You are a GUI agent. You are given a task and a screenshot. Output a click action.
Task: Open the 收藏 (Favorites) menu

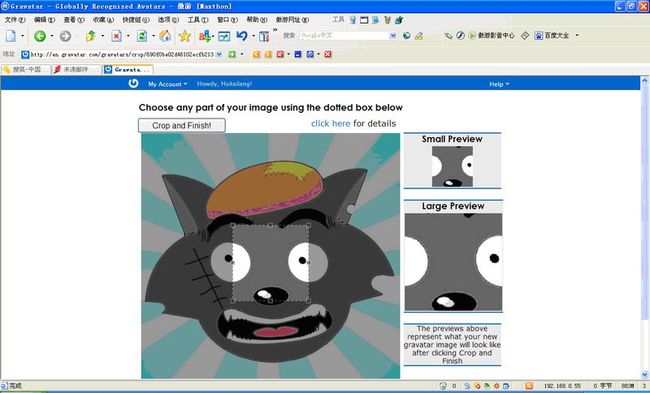pos(103,19)
